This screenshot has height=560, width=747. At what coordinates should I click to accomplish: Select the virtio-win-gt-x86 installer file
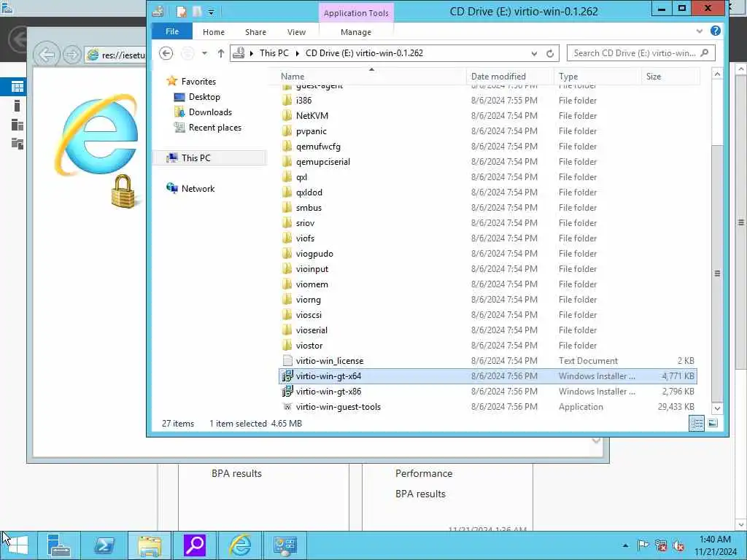[x=328, y=392]
